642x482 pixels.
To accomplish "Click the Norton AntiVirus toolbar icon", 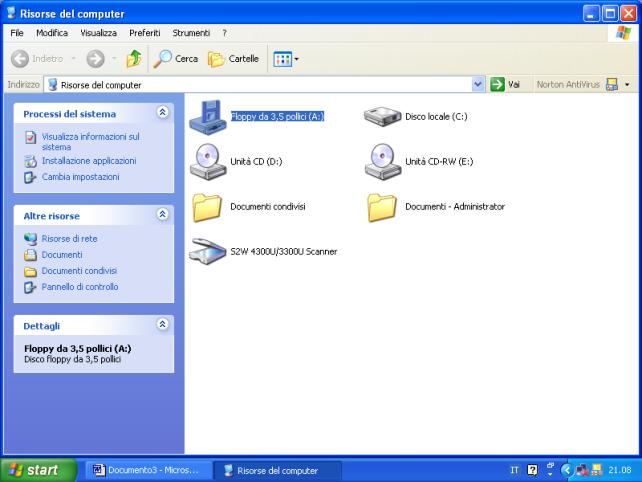I will click(x=612, y=85).
